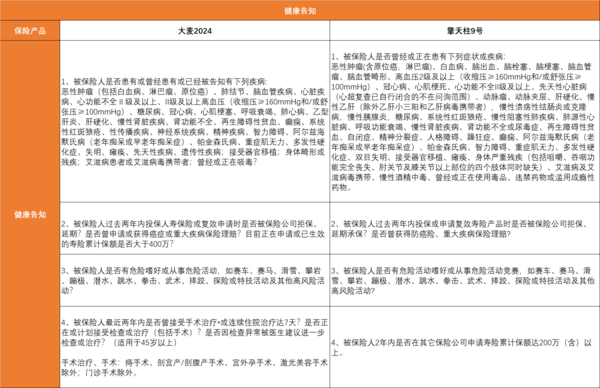This screenshot has height=388, width=600.
Task: Click the 擎天柱9号 column heading
Action: click(x=465, y=31)
